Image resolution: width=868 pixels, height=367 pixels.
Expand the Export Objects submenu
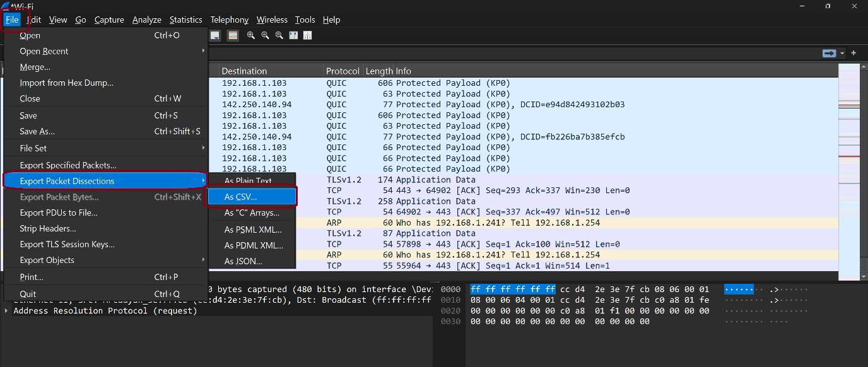(106, 260)
